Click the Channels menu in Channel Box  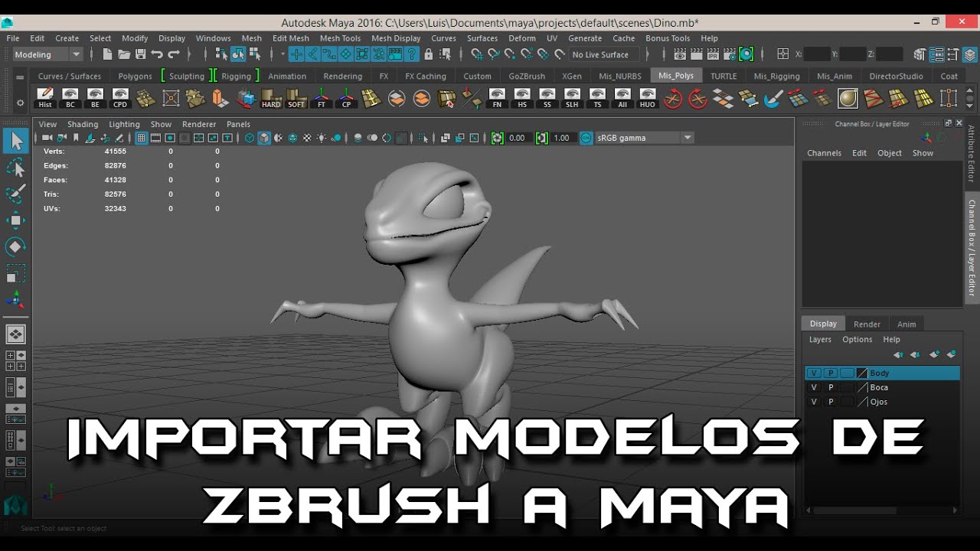[824, 153]
